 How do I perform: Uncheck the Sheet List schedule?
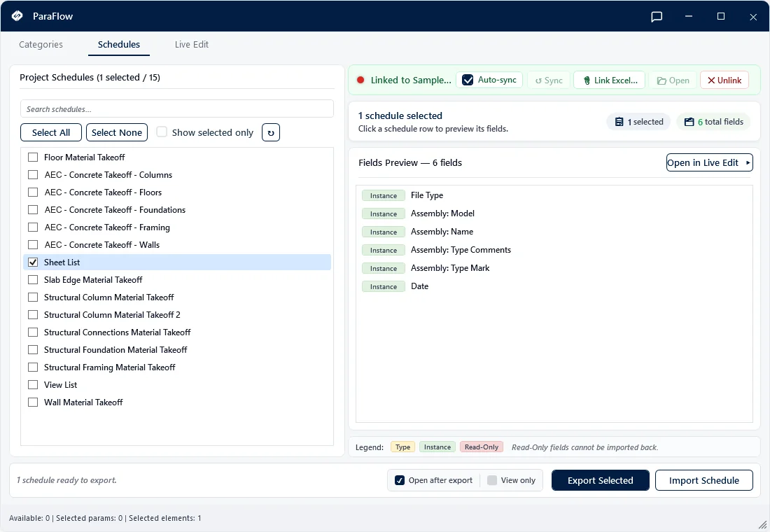(33, 262)
